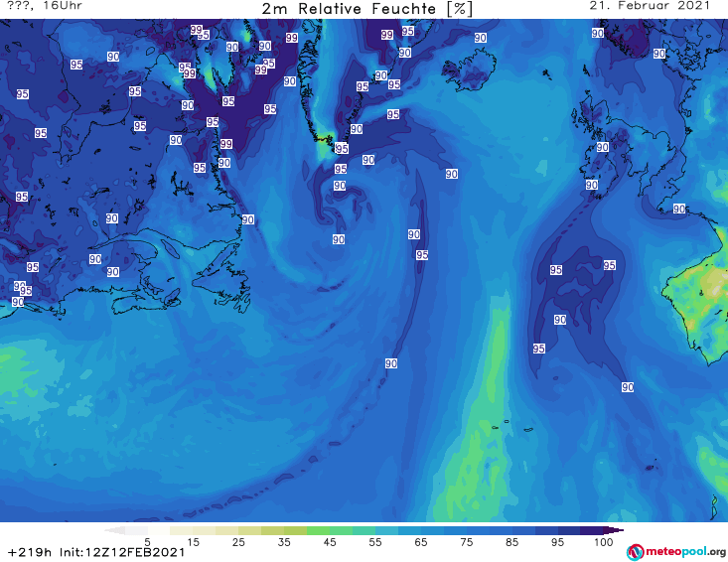The image size is (728, 562).
Task: Click the date "21. Februar 2021"
Action: (650, 6)
